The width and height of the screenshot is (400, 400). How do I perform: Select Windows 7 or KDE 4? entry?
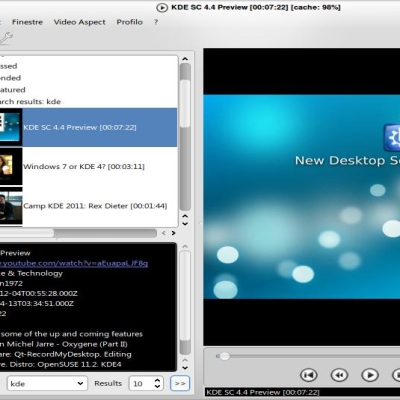coord(88,166)
